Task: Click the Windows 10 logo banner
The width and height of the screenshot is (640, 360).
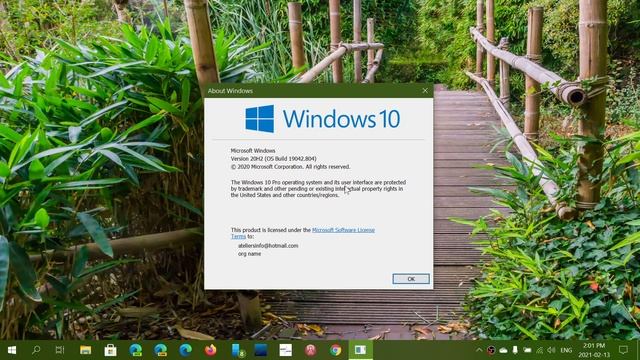Action: click(x=322, y=119)
